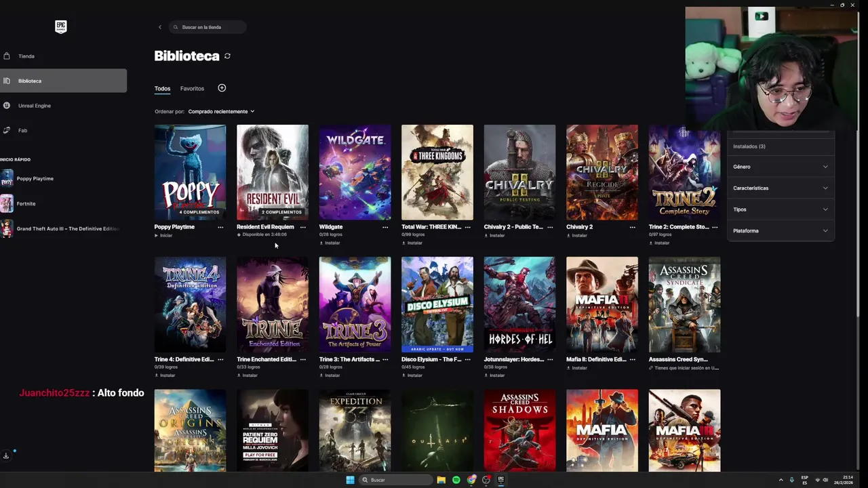Focus the Buscar en la tienda field
The image size is (868, 488).
[x=208, y=27]
